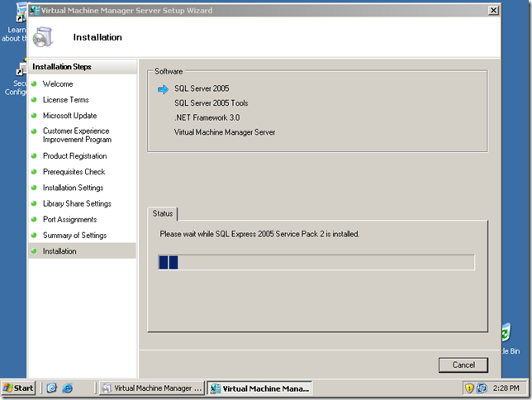
Task: Click the Installation Steps header
Action: coord(62,67)
